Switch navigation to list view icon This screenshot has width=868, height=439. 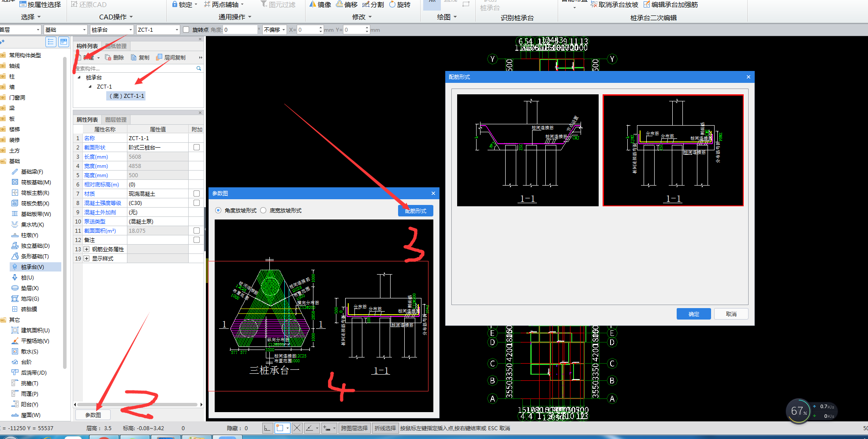coord(51,42)
